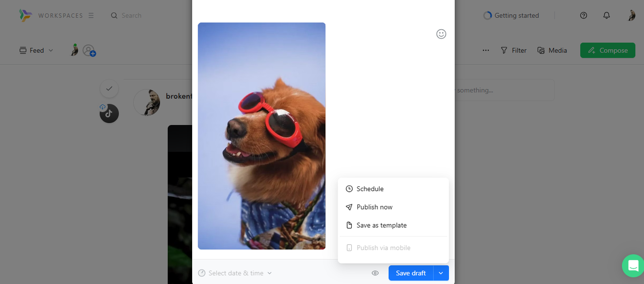The image size is (644, 284).
Task: Click the green chat support bubble
Action: click(632, 265)
